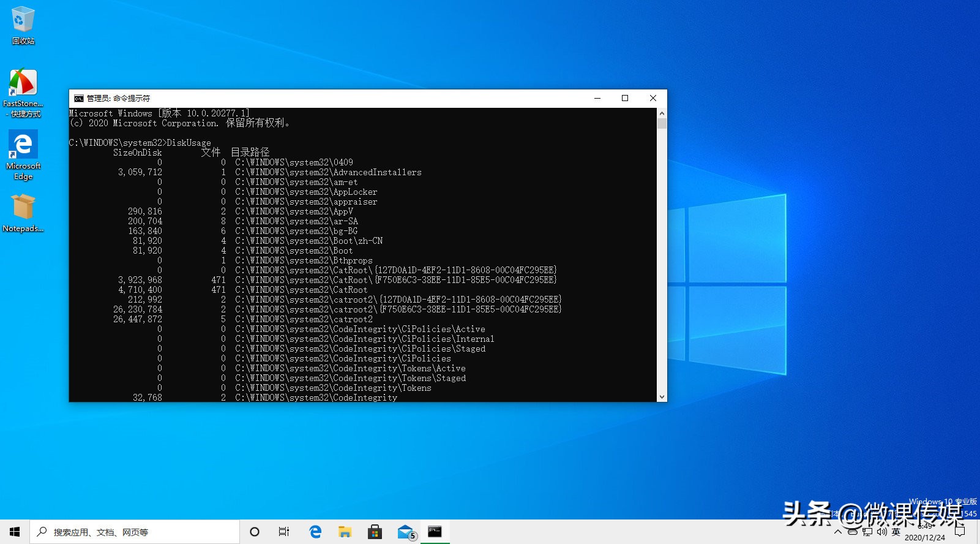Click the system32\Bthprops path line

point(304,260)
